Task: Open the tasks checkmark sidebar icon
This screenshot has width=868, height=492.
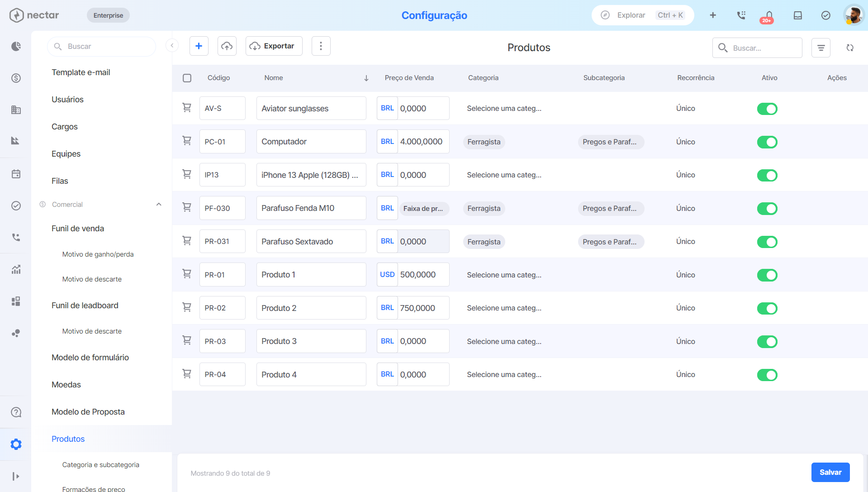Action: pos(16,205)
